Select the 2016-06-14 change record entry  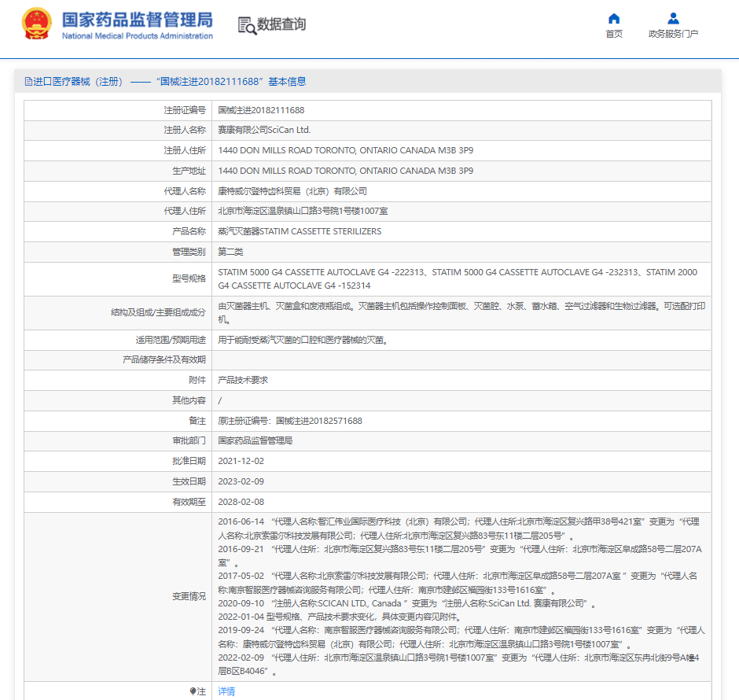(x=458, y=529)
